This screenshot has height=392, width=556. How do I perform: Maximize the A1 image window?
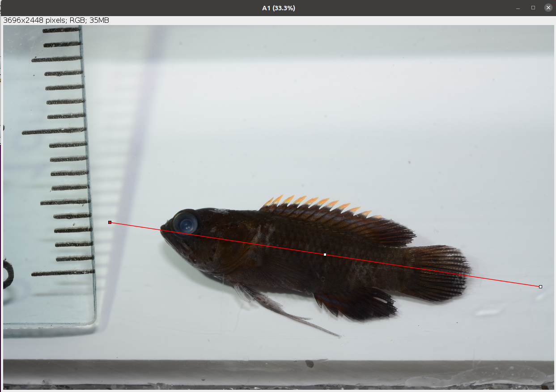pos(533,8)
